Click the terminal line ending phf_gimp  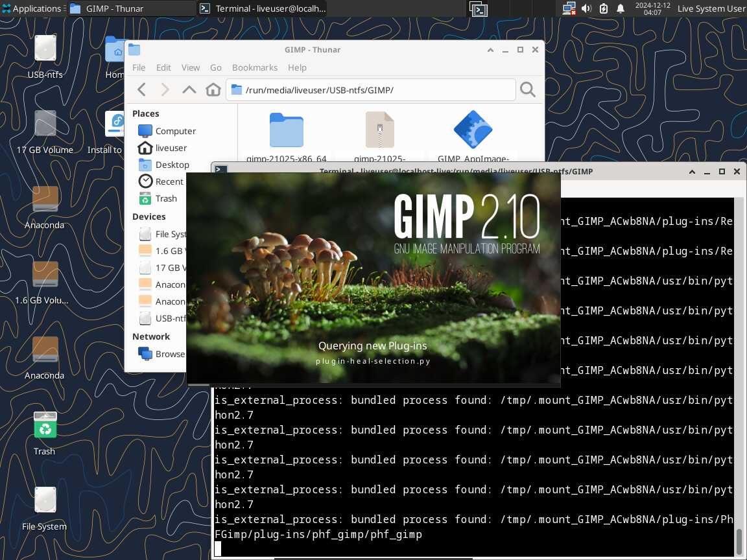click(318, 534)
